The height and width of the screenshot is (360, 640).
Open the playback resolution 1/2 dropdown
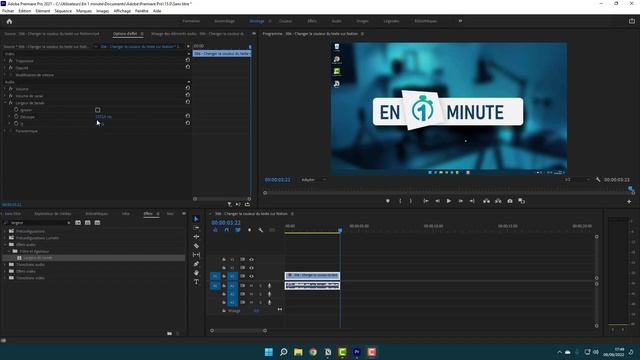577,180
